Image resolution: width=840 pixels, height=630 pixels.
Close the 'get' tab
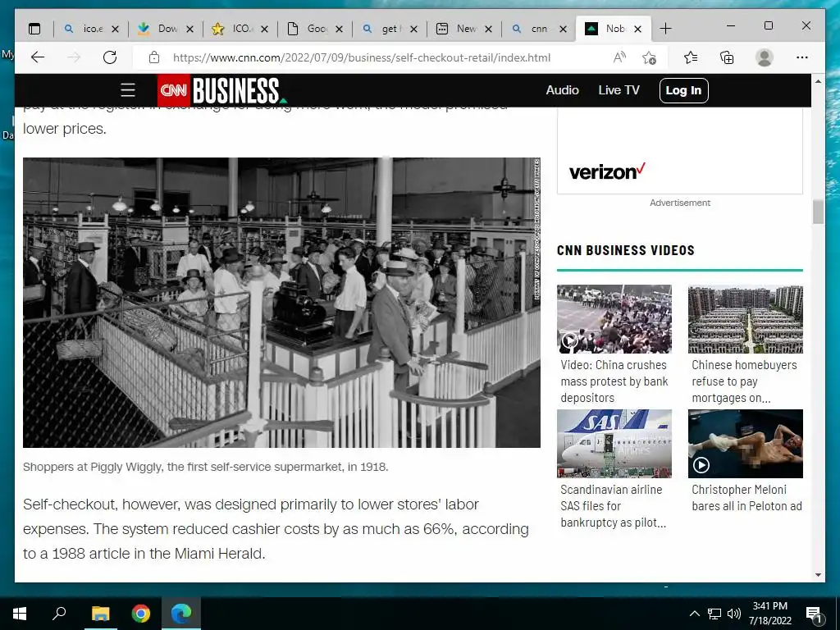point(413,29)
